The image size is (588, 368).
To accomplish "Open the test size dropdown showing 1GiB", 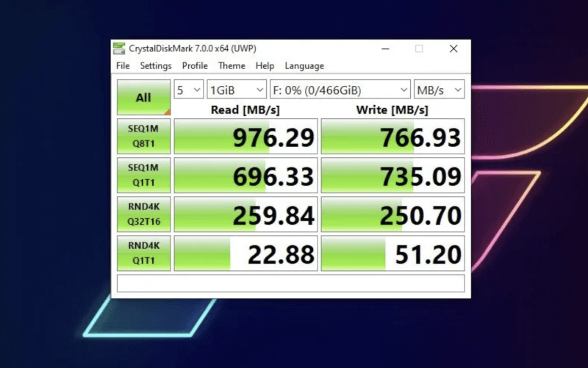I will (237, 90).
